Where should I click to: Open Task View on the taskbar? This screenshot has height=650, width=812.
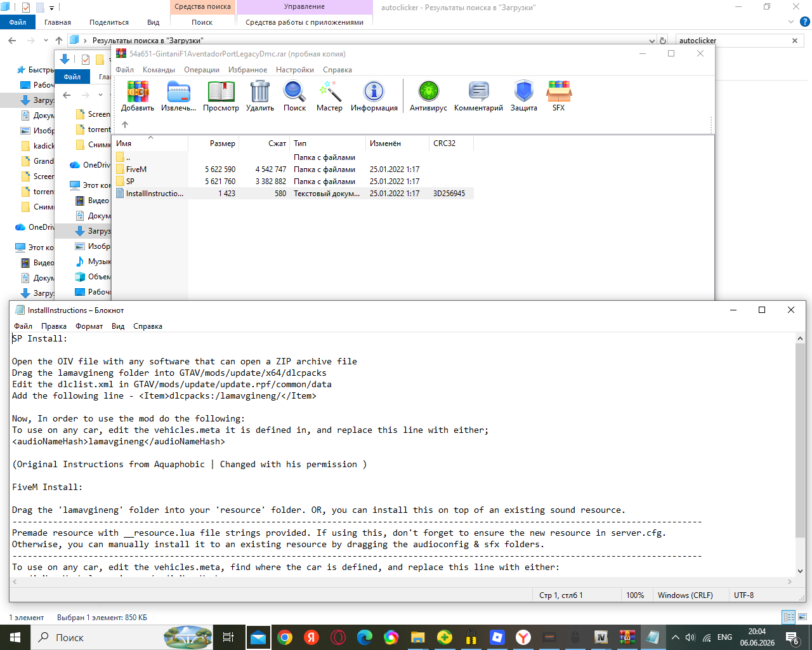[228, 637]
